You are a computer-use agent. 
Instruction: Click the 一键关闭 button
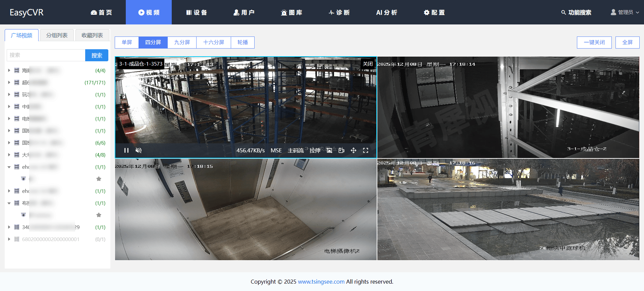click(594, 43)
